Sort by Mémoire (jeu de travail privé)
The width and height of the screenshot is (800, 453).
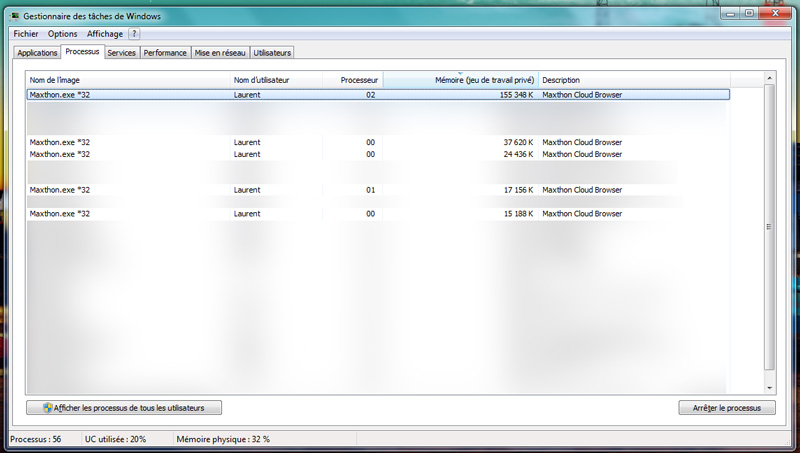pyautogui.click(x=461, y=80)
